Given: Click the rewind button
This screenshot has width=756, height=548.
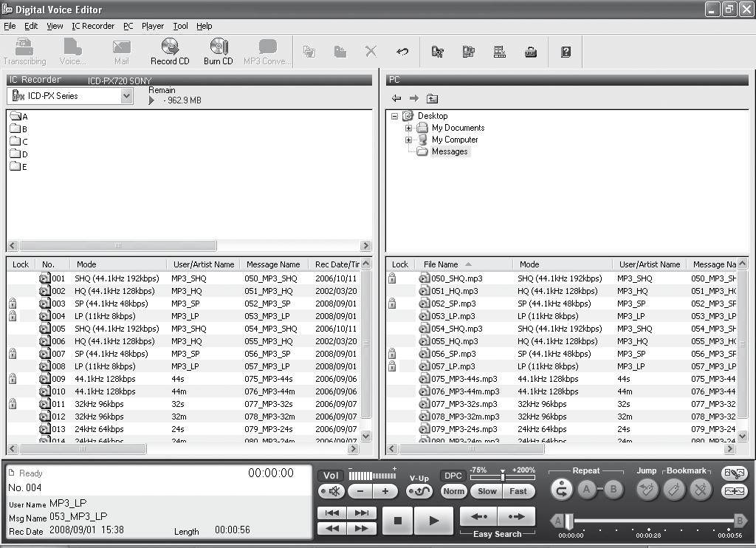Looking at the screenshot, I should (x=331, y=528).
